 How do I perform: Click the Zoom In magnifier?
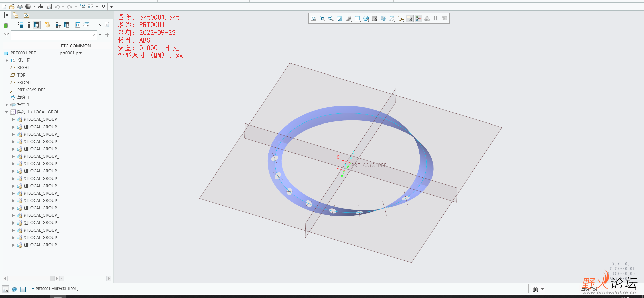tap(322, 18)
